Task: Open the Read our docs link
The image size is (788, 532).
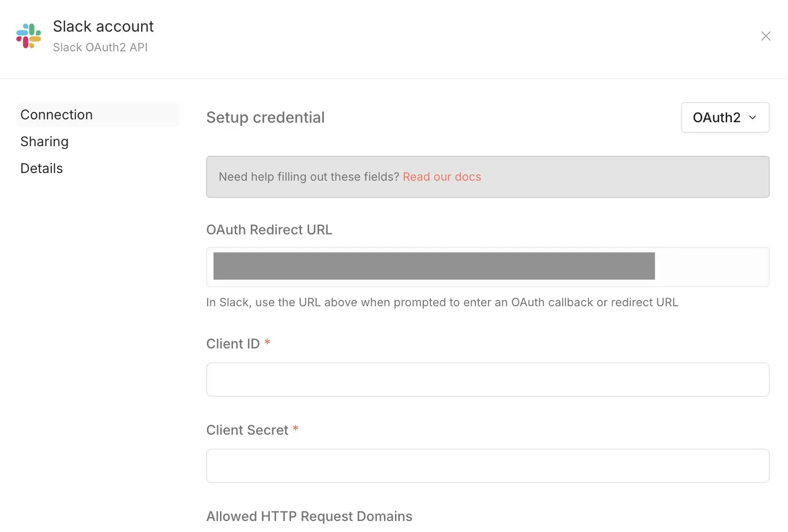Action: [x=441, y=177]
